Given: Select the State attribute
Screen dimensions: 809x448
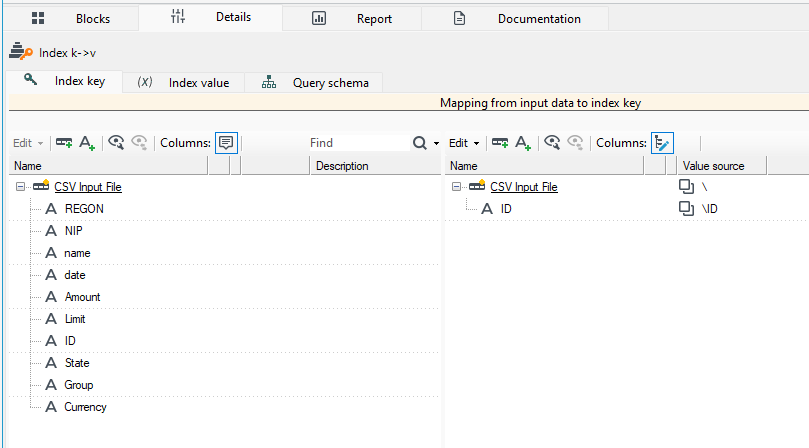Looking at the screenshot, I should [x=77, y=363].
